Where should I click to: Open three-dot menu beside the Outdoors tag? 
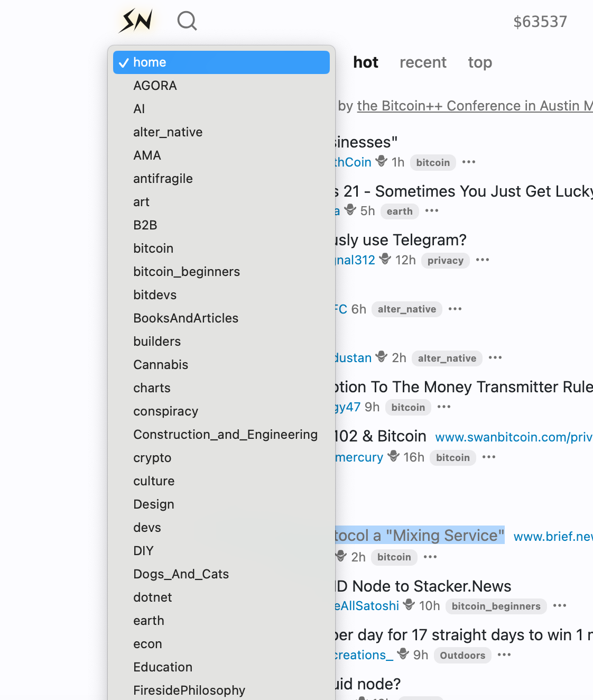point(504,655)
